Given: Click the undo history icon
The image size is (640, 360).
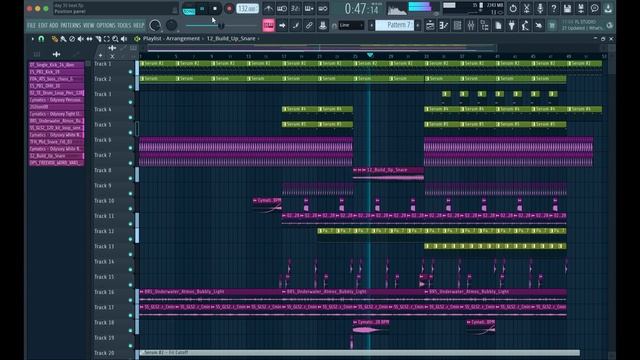Looking at the screenshot, I should point(513,9).
